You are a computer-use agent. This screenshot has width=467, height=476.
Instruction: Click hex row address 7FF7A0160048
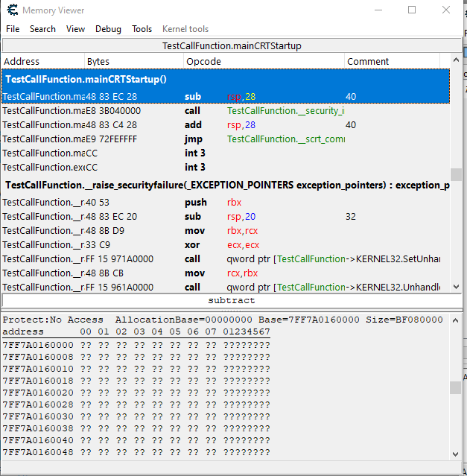(x=38, y=452)
